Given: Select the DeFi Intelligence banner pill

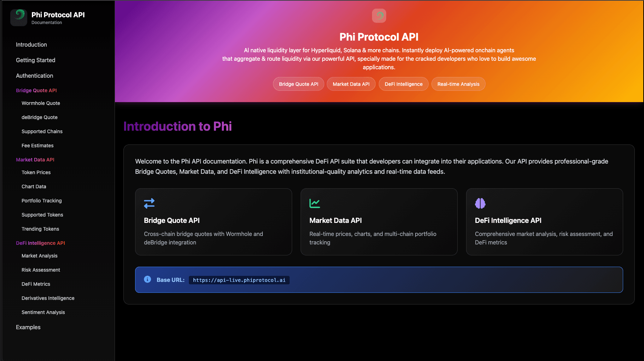Looking at the screenshot, I should click(x=403, y=84).
